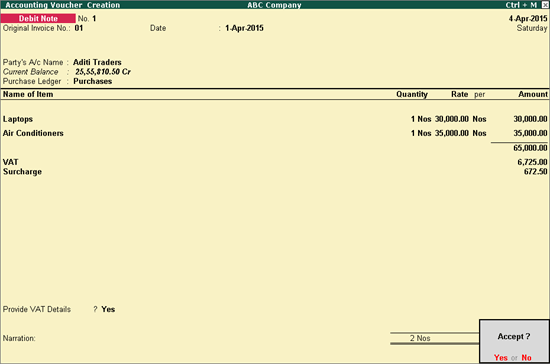
Task: Edit the Air Conditioners amount 35,000.00
Action: coord(530,133)
